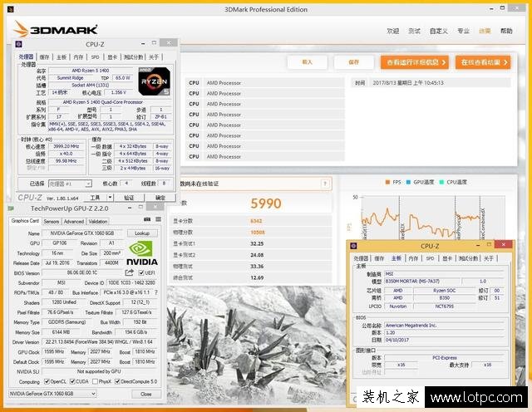Screen dimensions: 532x412
Task: Click the Lookup button in GPU-Z
Action: pos(142,233)
